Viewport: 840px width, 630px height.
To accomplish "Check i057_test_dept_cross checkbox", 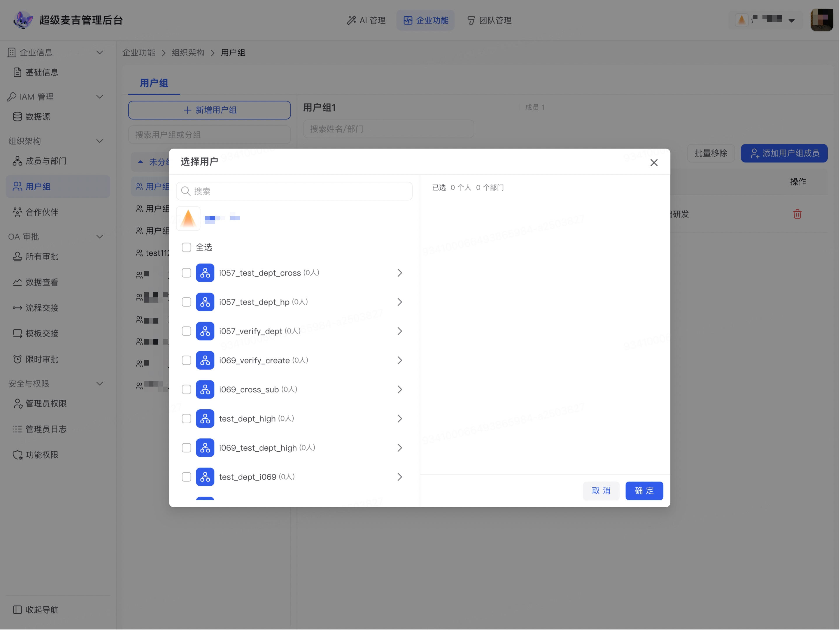I will click(186, 273).
